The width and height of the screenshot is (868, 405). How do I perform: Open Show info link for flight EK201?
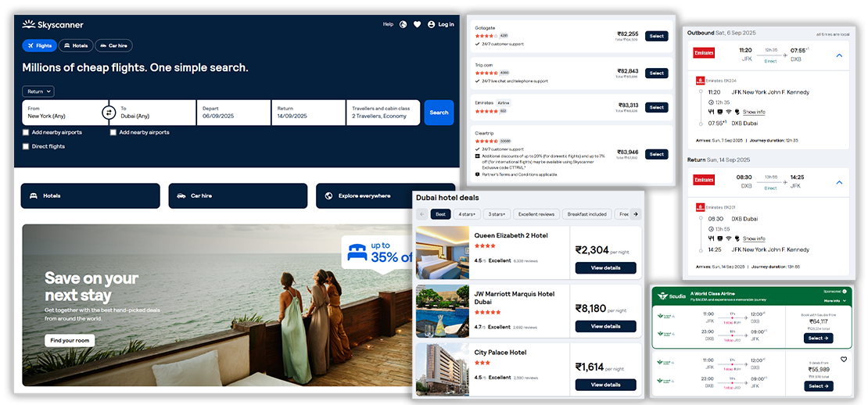pyautogui.click(x=754, y=238)
